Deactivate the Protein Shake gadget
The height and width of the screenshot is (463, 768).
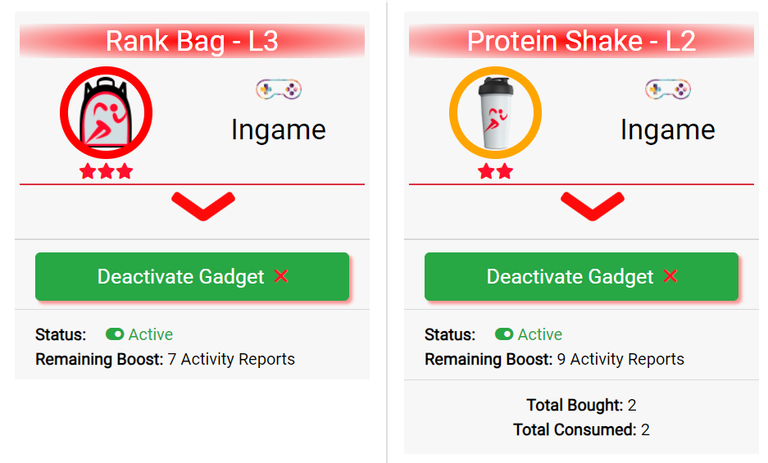point(581,276)
